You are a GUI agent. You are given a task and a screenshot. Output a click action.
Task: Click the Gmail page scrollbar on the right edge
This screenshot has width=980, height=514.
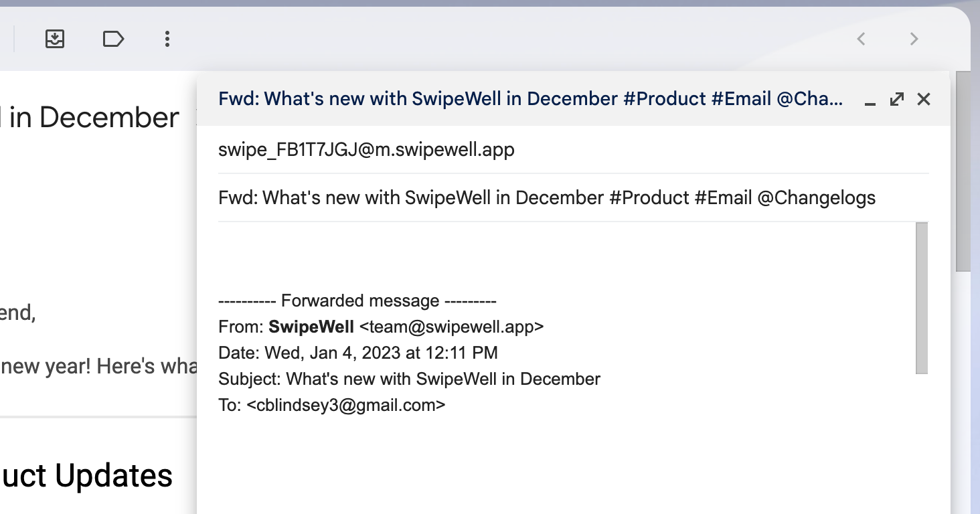click(x=963, y=171)
